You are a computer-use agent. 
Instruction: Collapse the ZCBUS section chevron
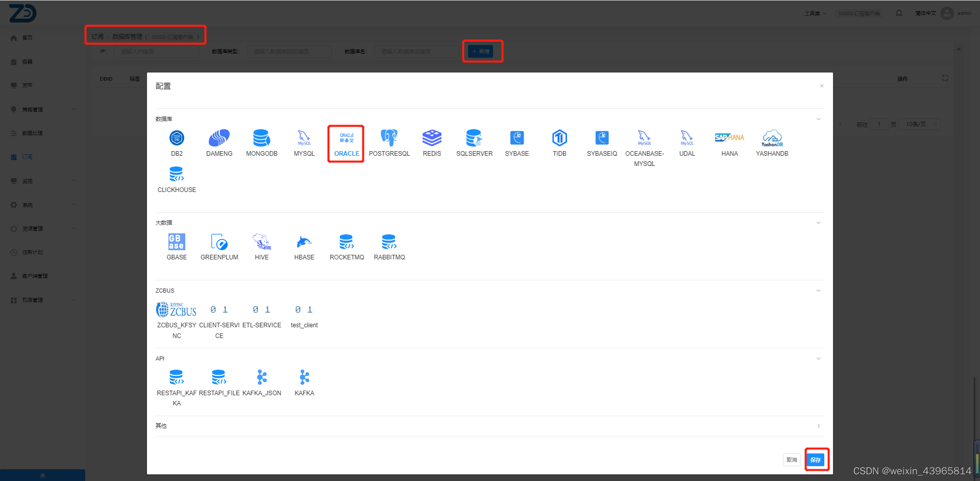(818, 291)
